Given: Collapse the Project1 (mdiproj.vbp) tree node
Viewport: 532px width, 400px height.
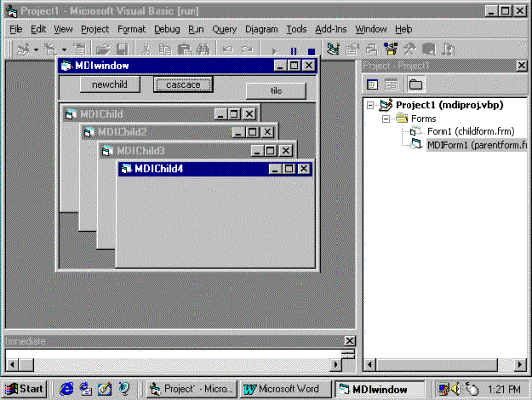Looking at the screenshot, I should coord(371,105).
